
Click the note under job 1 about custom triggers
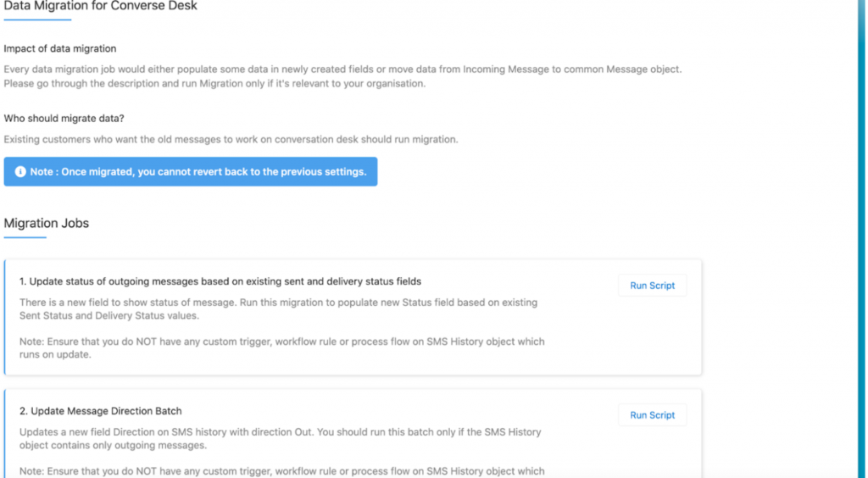281,348
